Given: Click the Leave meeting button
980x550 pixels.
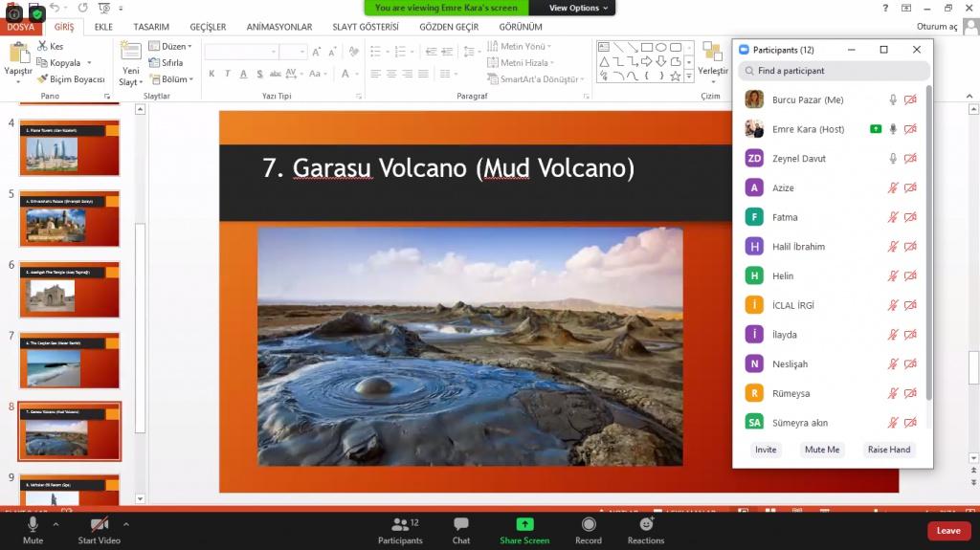Looking at the screenshot, I should pos(947,531).
